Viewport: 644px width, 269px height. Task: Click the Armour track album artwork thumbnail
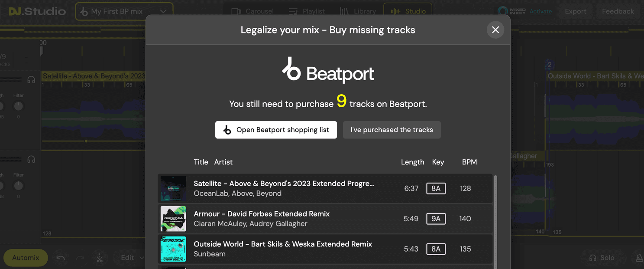pos(173,219)
